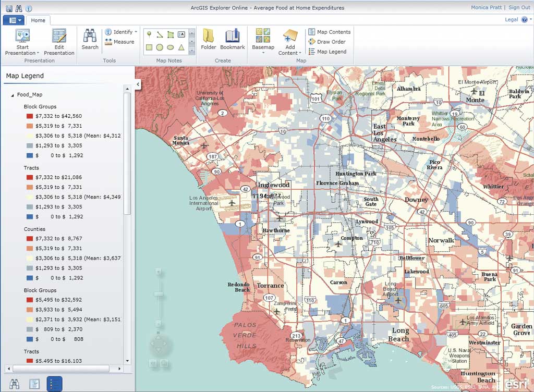Open the blue application menu button

pos(13,20)
